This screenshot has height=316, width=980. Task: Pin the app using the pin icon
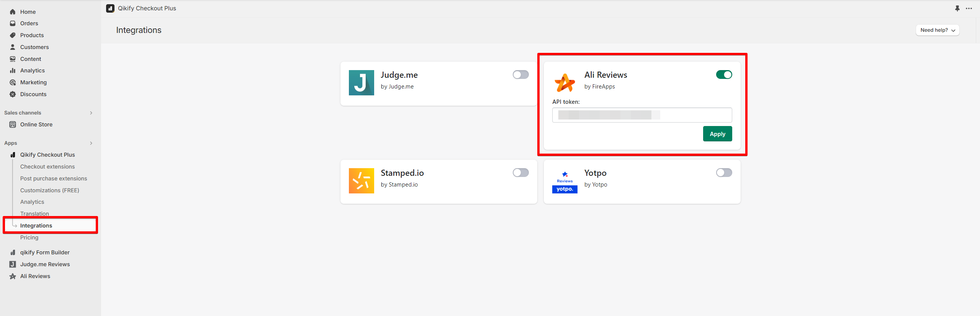pos(957,8)
